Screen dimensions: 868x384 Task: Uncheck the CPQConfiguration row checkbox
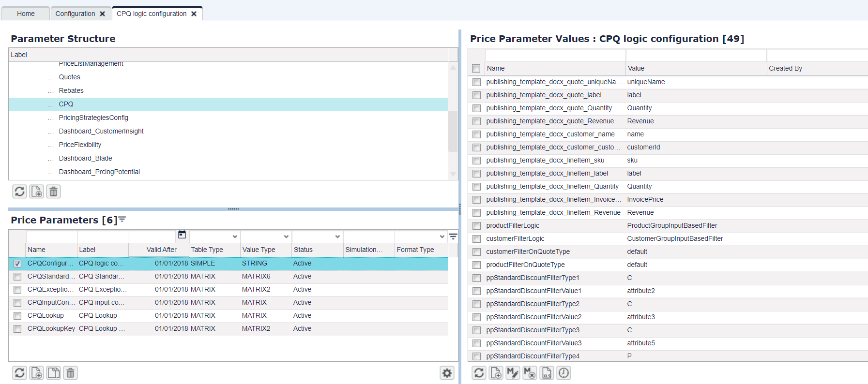point(17,264)
